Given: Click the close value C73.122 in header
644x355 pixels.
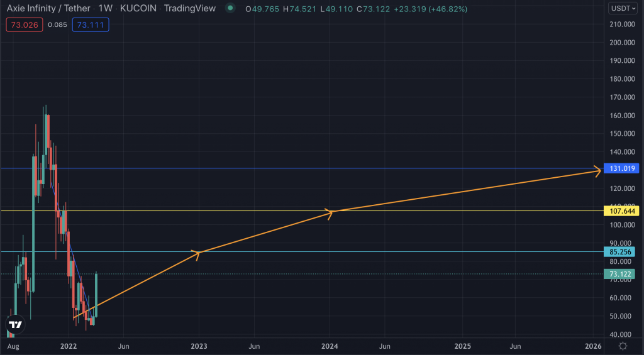Looking at the screenshot, I should (x=373, y=9).
